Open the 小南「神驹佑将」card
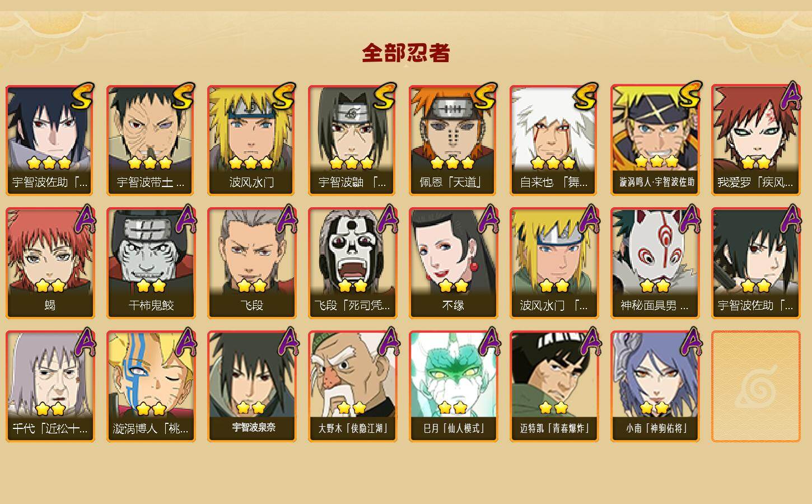This screenshot has height=504, width=812. [x=655, y=386]
